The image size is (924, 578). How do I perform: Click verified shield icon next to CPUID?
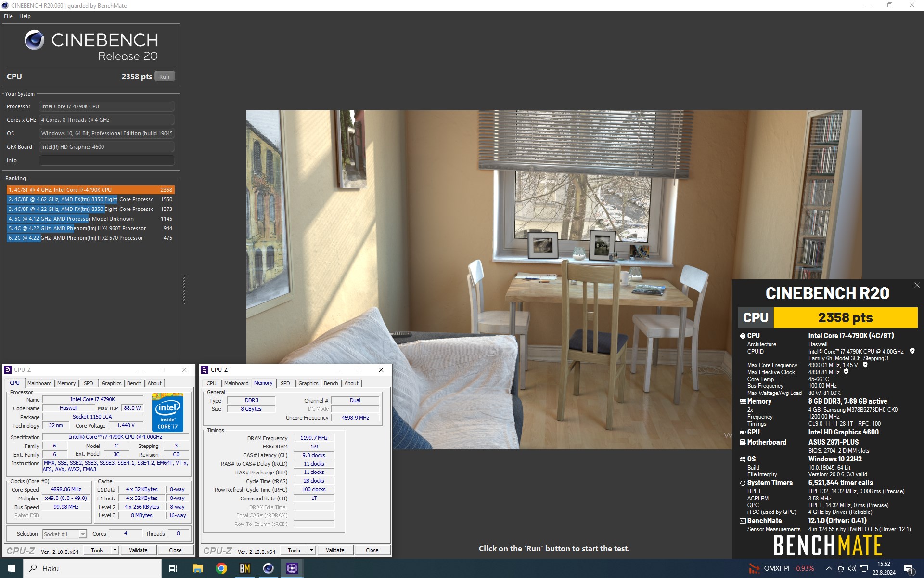tap(912, 351)
